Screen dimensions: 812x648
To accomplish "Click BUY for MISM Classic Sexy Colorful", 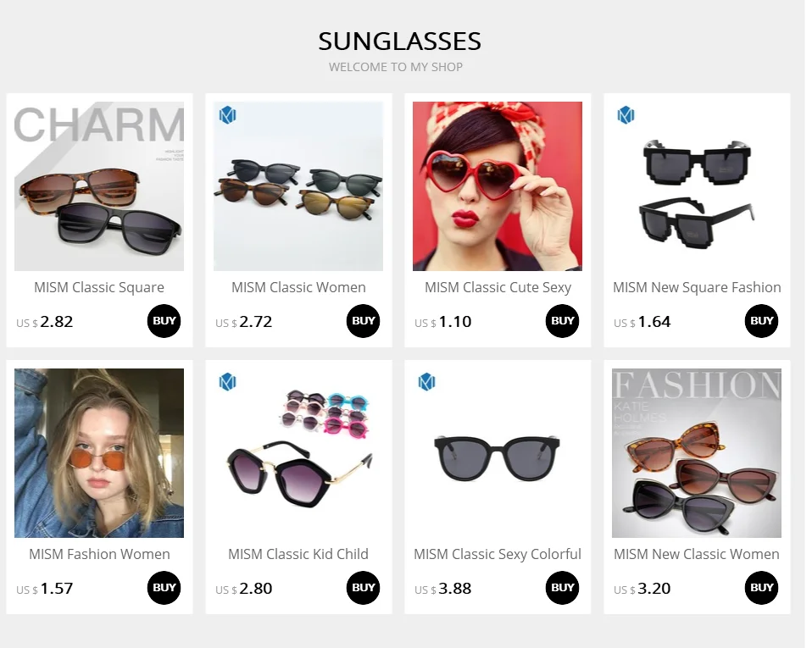I will 563,588.
